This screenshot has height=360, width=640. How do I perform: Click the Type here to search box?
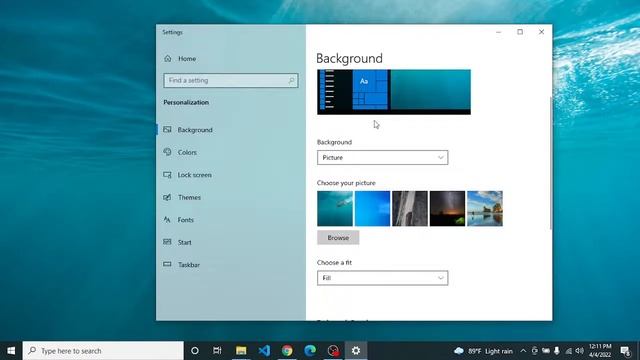pyautogui.click(x=103, y=351)
